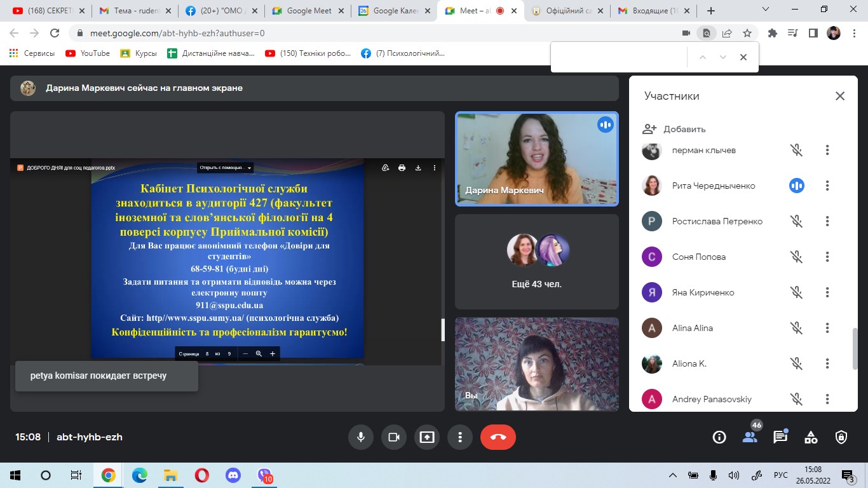This screenshot has height=488, width=868.
Task: Click muted mic icon for Соня Попова
Action: 797,257
